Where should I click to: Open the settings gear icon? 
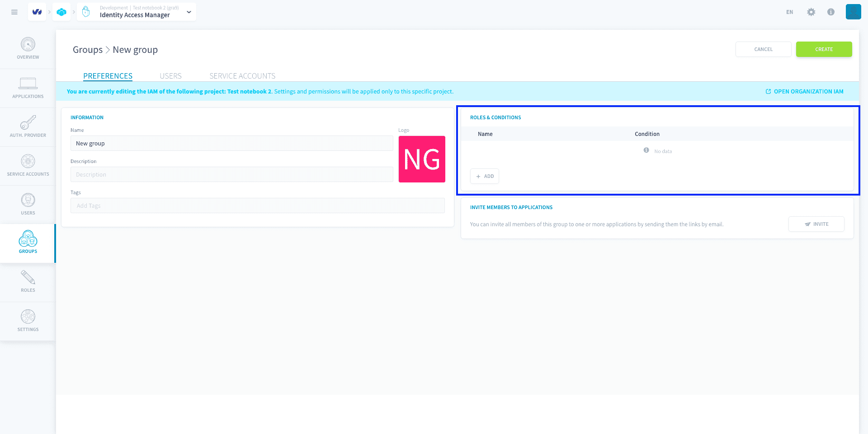pos(811,12)
